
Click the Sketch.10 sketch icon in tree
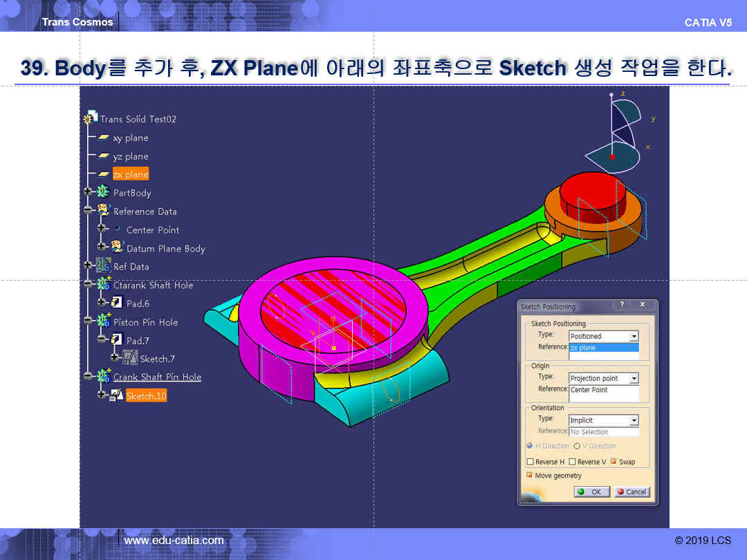pos(116,395)
